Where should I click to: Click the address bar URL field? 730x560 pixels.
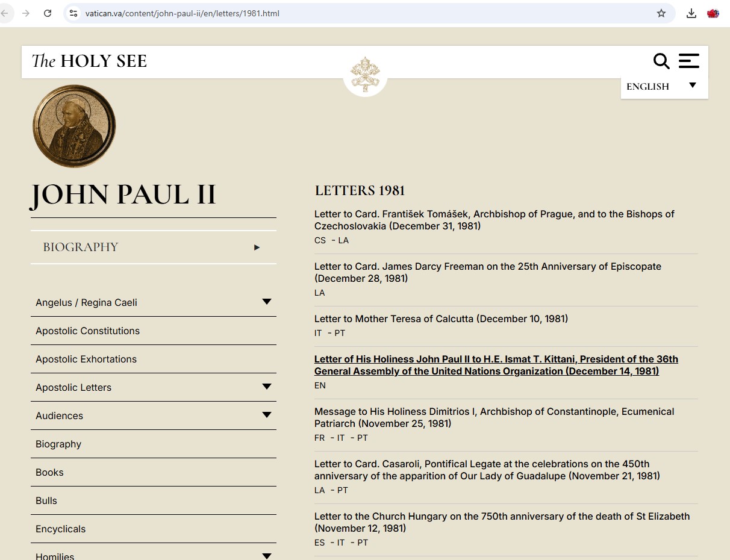click(x=361, y=13)
